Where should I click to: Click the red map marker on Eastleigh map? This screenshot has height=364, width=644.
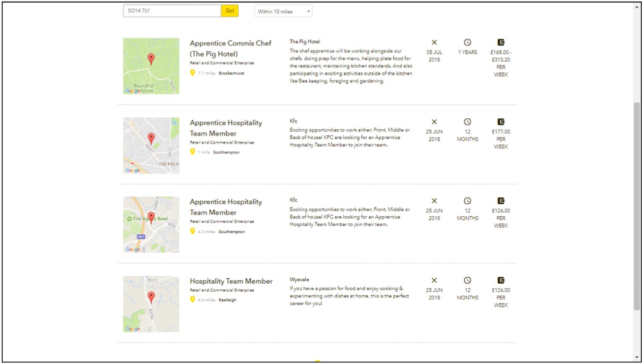[151, 297]
